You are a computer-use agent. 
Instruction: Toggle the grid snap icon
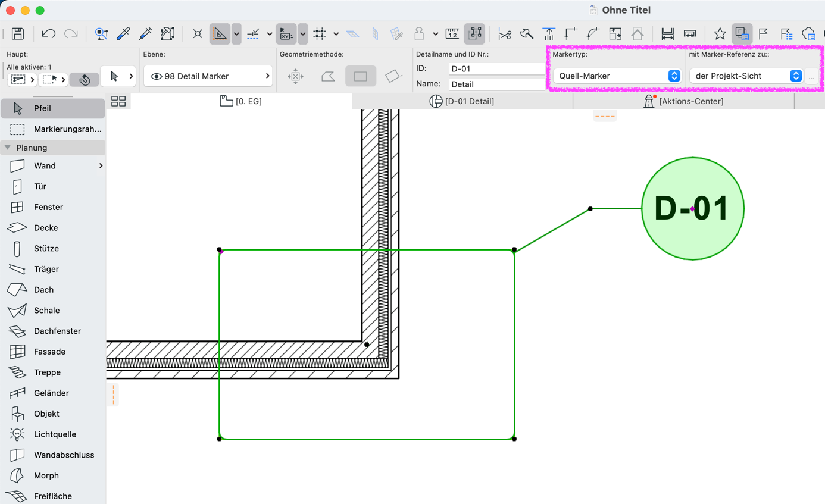tap(320, 34)
